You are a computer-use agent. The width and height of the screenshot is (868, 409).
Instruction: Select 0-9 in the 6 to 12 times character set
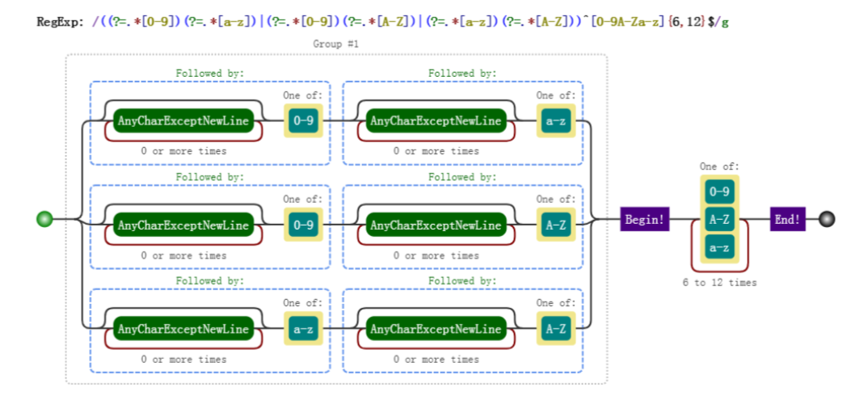(x=719, y=192)
